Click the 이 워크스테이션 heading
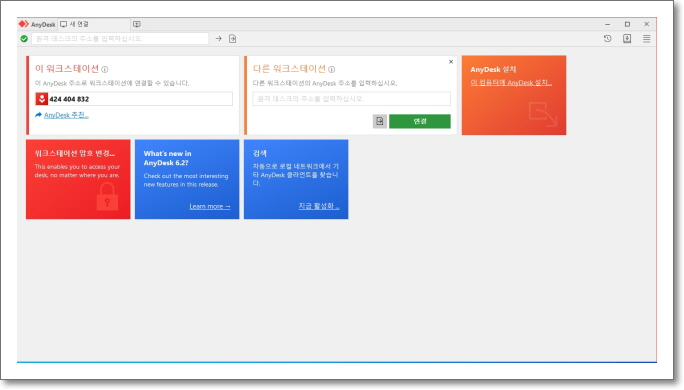 67,69
